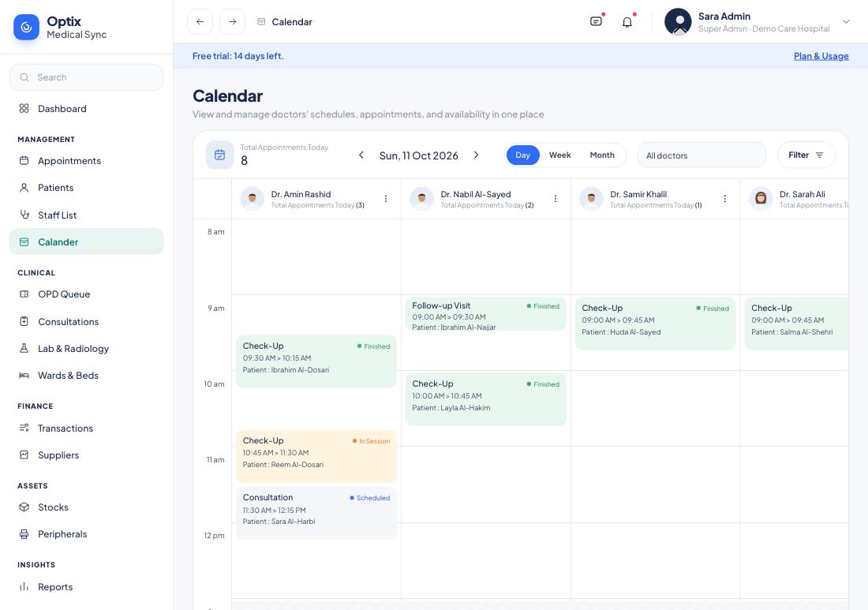This screenshot has height=610, width=868.
Task: Open the All doctors dropdown
Action: 702,155
